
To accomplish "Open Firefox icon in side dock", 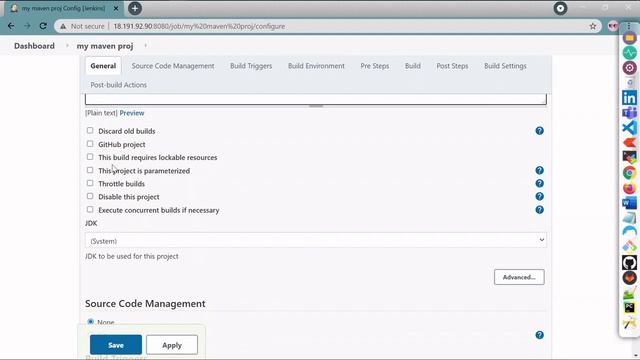I will pyautogui.click(x=629, y=188).
